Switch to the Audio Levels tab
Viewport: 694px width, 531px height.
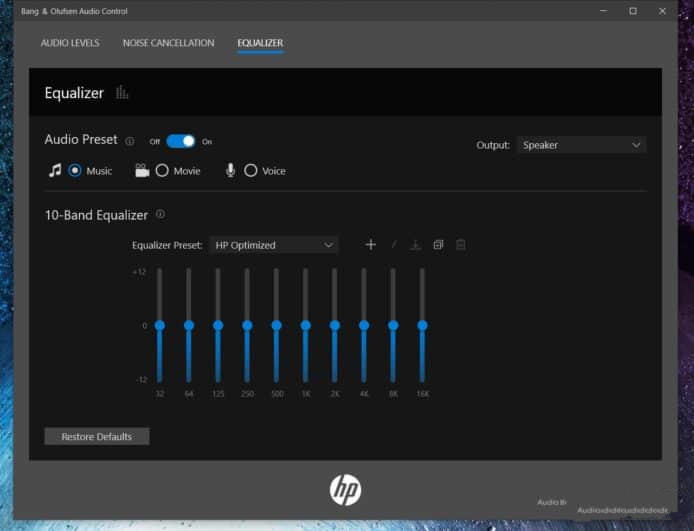[70, 43]
